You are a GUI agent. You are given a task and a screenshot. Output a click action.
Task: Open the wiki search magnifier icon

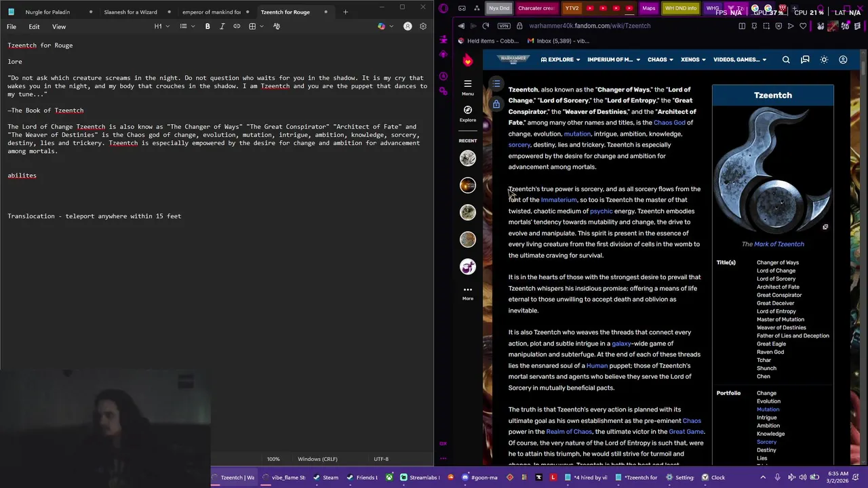pyautogui.click(x=786, y=60)
